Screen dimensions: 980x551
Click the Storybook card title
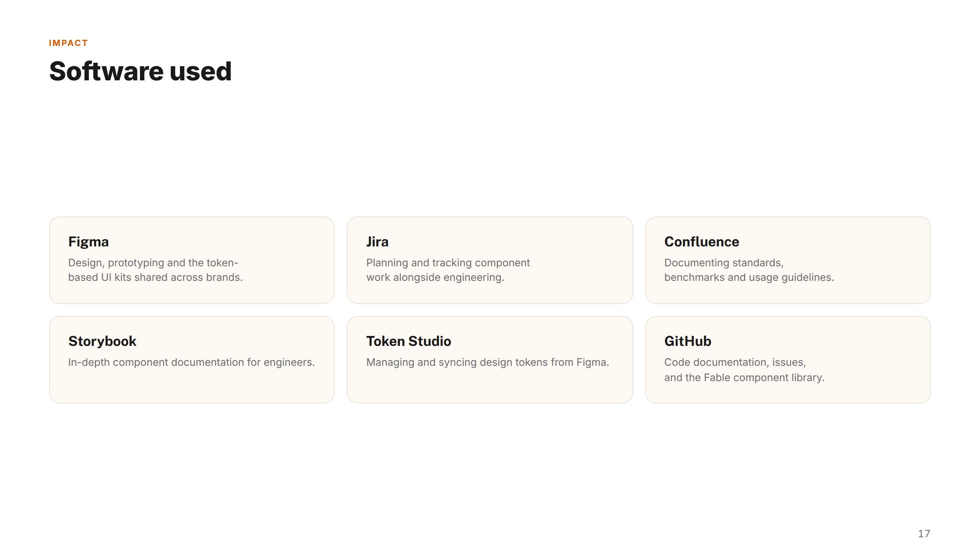tap(102, 341)
